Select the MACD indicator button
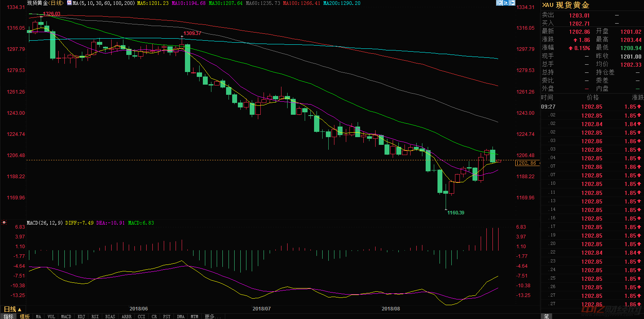Image resolution: width=644 pixels, height=319 pixels. (x=66, y=317)
